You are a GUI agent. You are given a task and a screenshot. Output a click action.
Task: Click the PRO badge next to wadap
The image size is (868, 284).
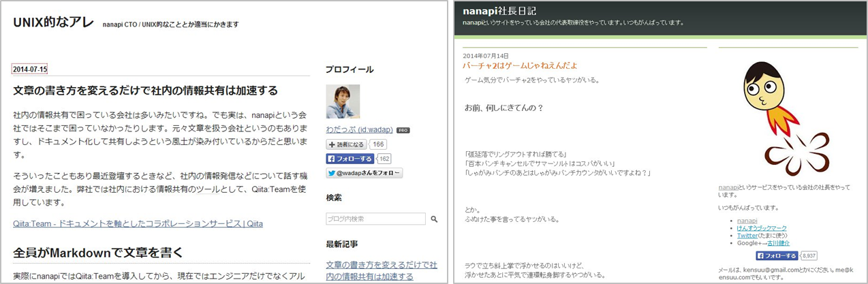[x=403, y=130]
